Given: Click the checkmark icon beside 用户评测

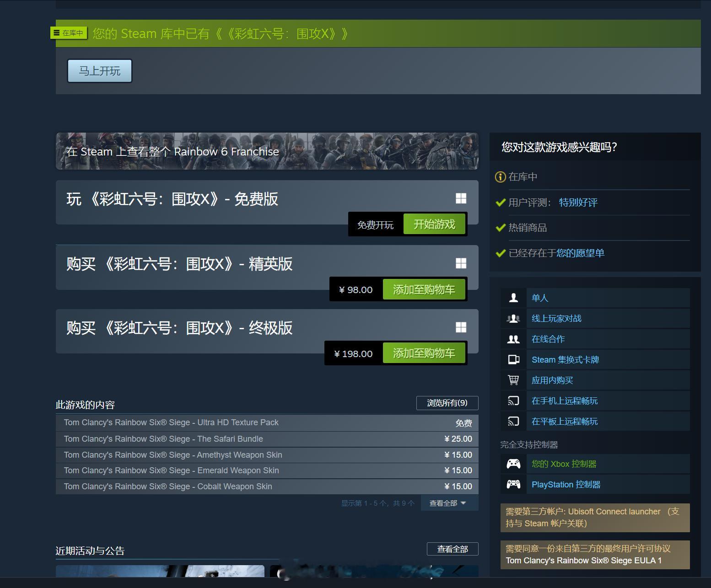Looking at the screenshot, I should tap(501, 202).
